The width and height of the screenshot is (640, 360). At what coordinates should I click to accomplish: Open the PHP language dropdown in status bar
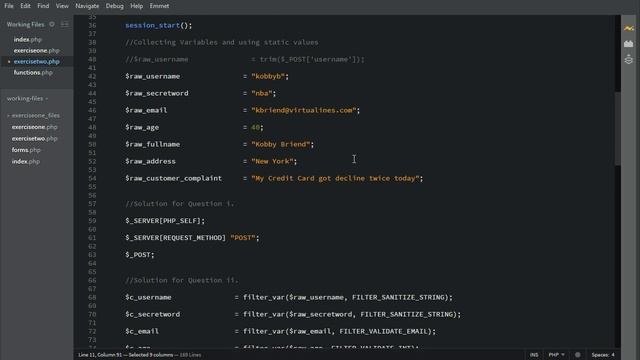click(x=556, y=355)
